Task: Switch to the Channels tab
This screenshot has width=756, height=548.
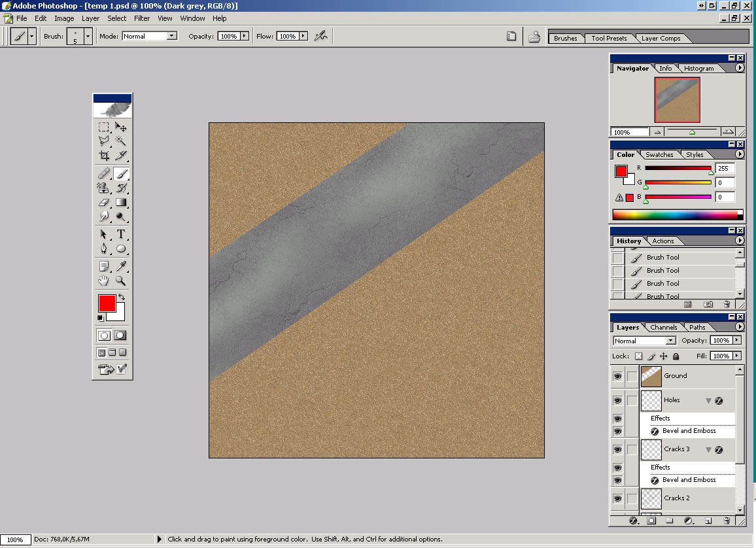Action: coord(663,327)
